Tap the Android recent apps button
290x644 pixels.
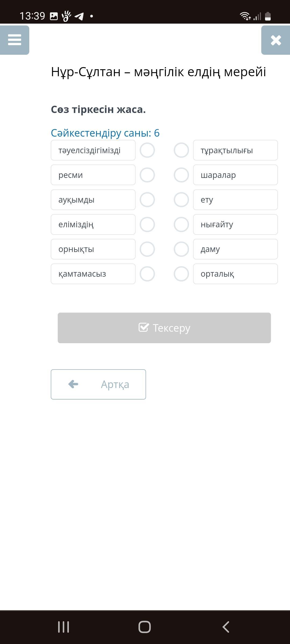(x=64, y=627)
